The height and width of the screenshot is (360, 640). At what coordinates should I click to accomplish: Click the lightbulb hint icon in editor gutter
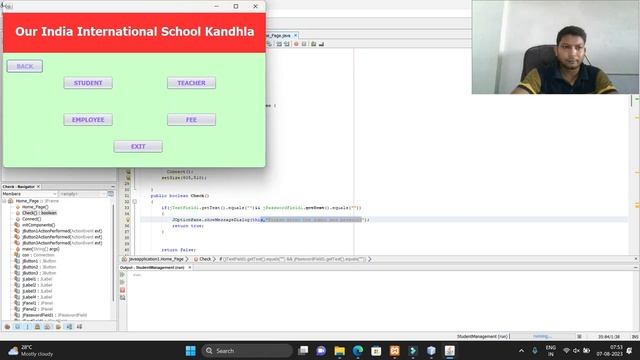[x=128, y=220]
